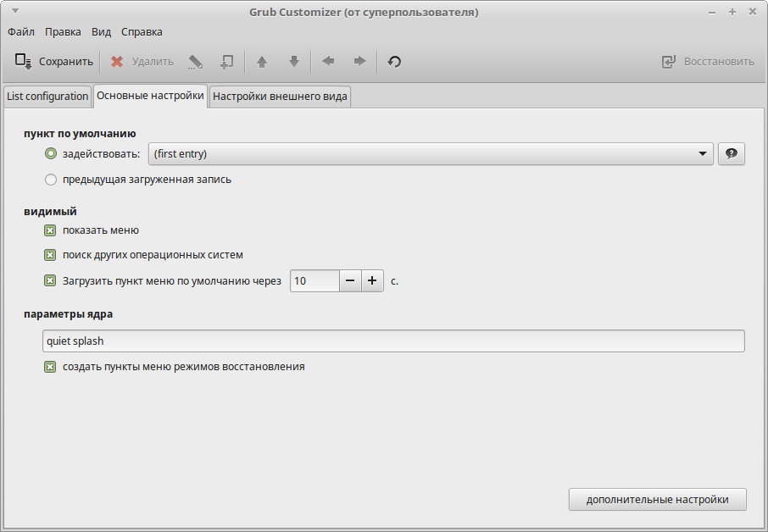
Task: Click the Удалить label in toolbar
Action: pyautogui.click(x=153, y=62)
